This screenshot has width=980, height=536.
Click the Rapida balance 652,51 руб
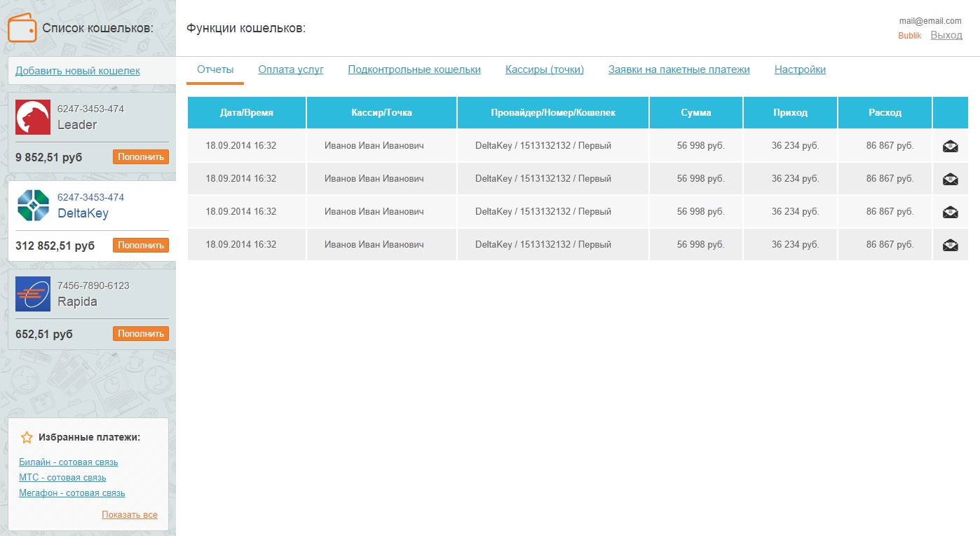[44, 335]
